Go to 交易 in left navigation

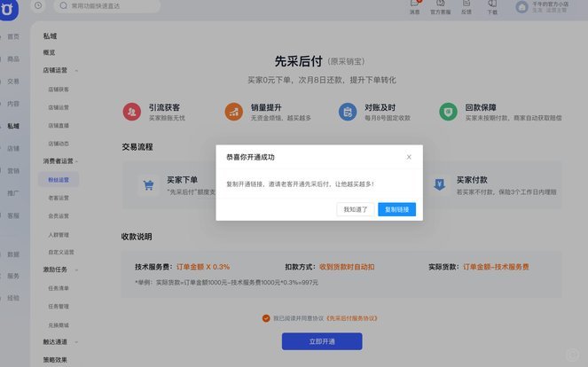point(13,82)
